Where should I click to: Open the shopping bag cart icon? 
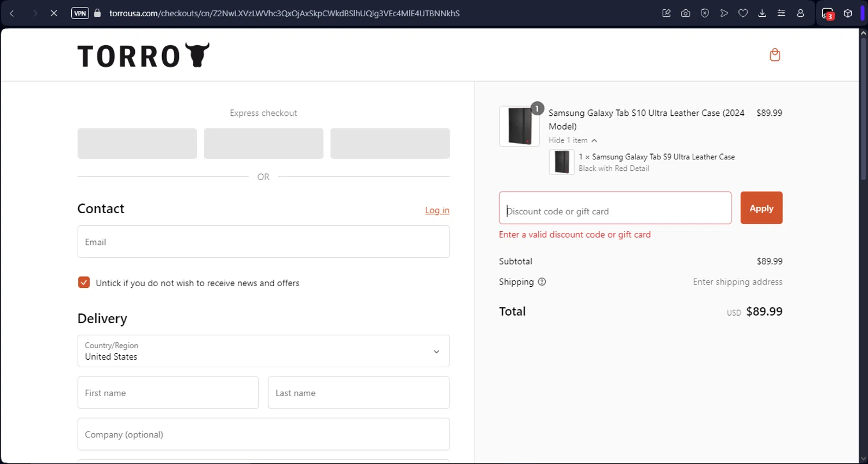[775, 55]
